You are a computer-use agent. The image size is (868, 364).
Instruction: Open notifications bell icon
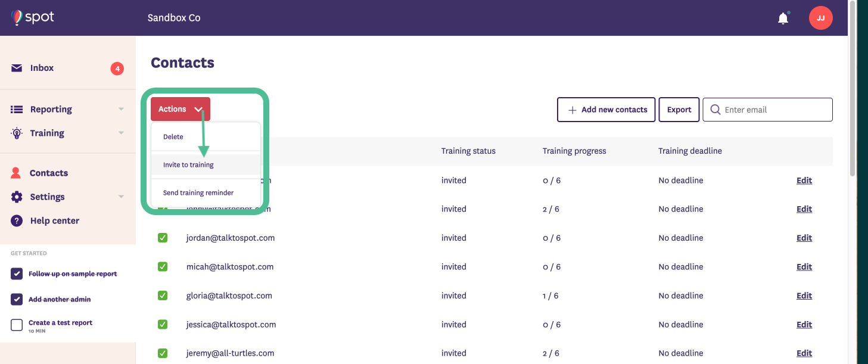783,18
